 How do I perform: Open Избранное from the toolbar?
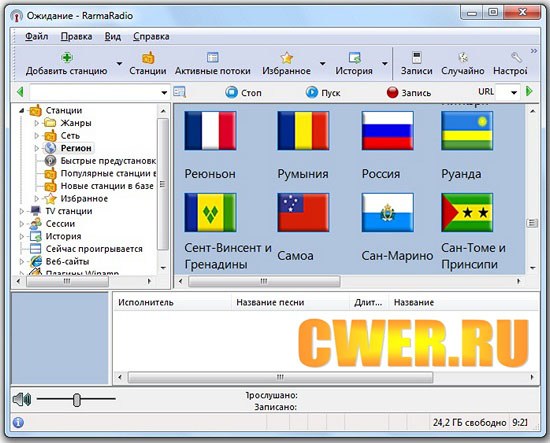(x=286, y=63)
